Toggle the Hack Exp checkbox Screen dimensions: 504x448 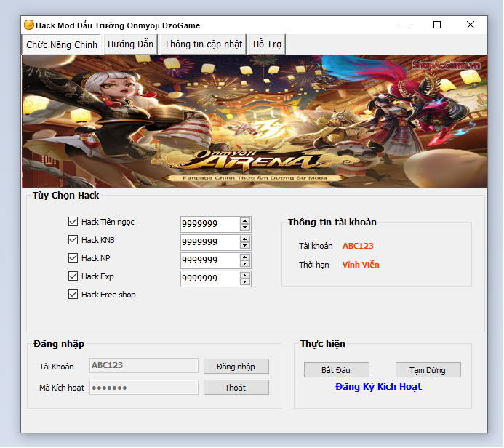tap(73, 276)
